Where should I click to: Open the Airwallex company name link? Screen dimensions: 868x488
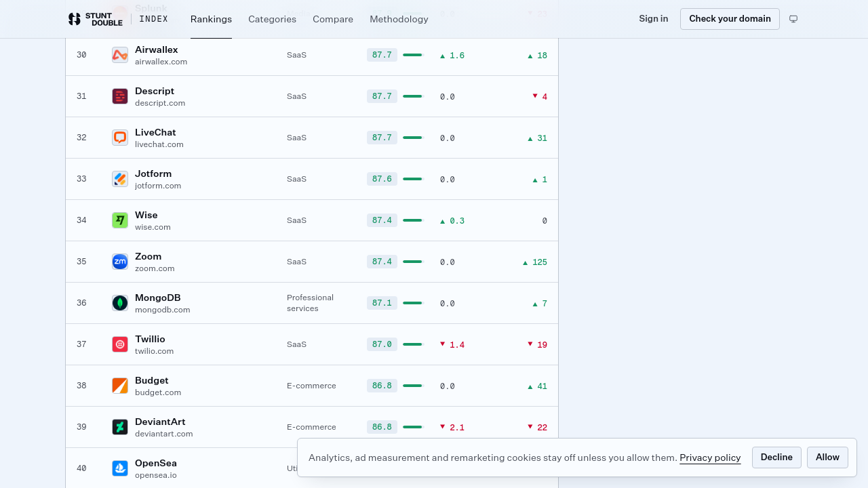pos(157,49)
